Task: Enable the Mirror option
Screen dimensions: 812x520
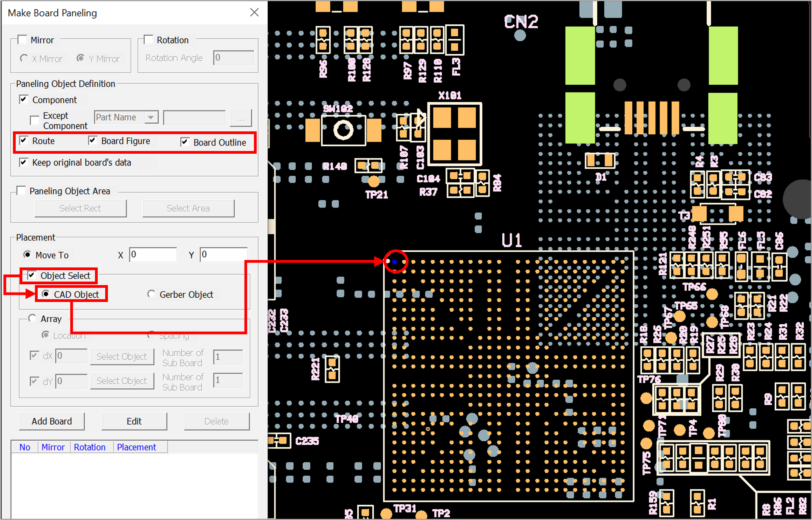Action: pyautogui.click(x=22, y=39)
